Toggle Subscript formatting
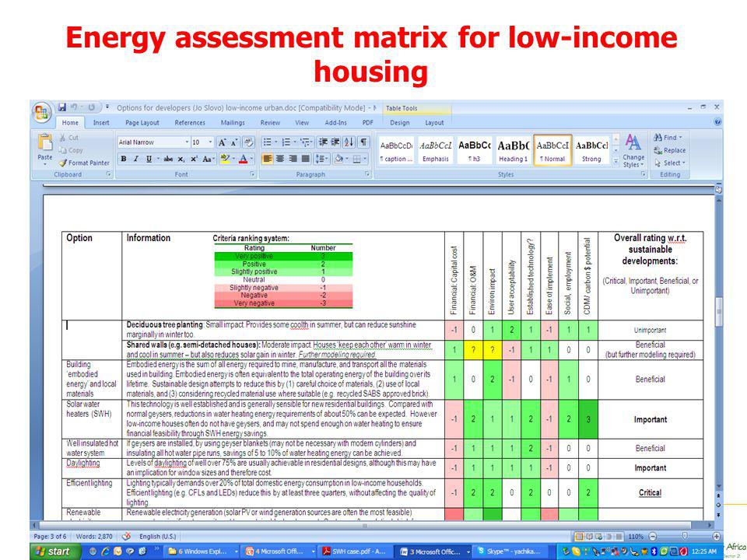The image size is (747, 560). [181, 159]
